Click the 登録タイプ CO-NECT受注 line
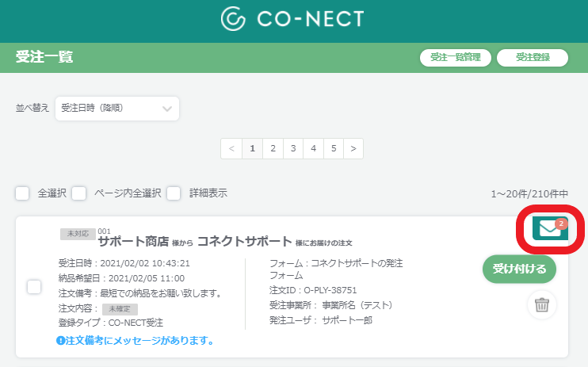 [x=111, y=323]
